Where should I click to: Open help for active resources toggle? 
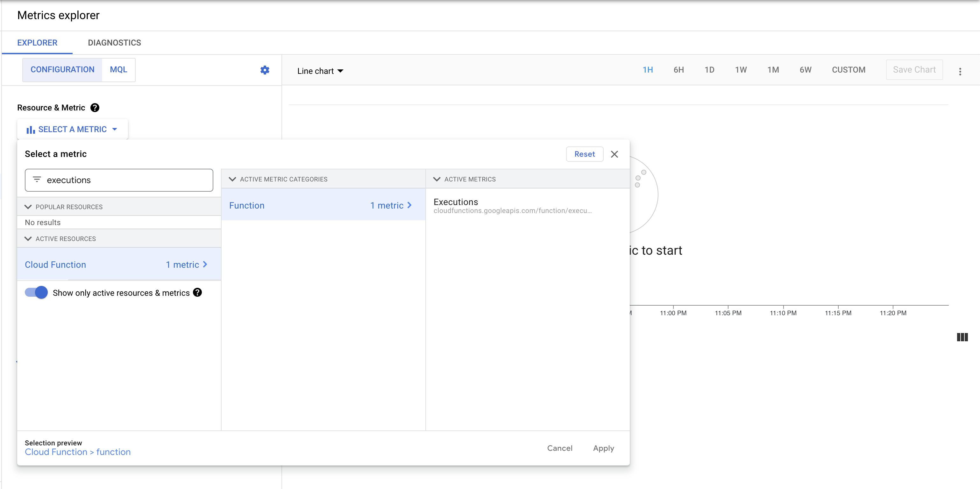tap(197, 292)
